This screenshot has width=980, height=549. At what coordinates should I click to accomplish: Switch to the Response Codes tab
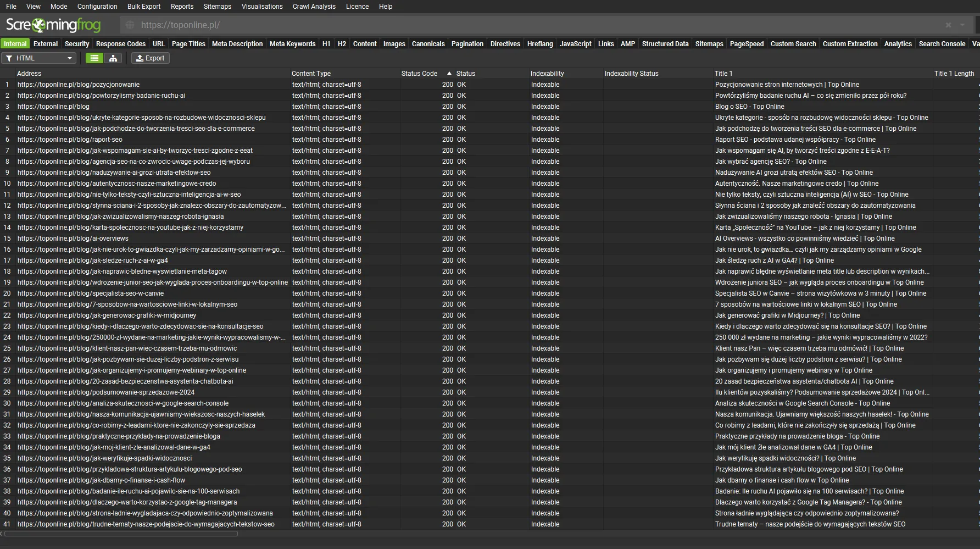point(120,44)
